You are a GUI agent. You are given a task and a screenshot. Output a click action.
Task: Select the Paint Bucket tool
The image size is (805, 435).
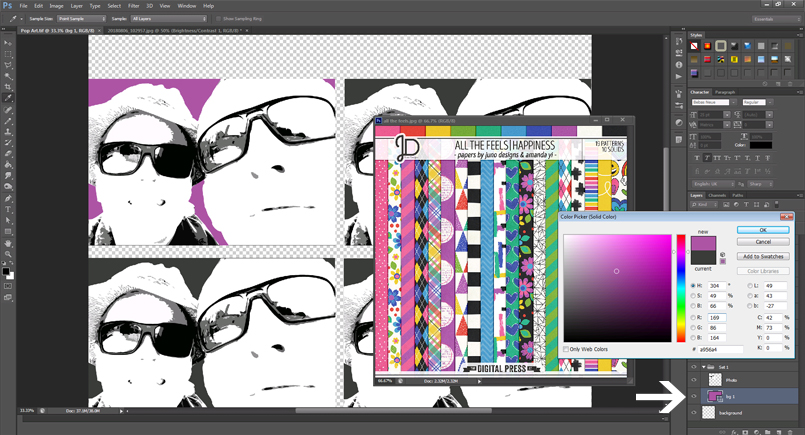point(8,165)
